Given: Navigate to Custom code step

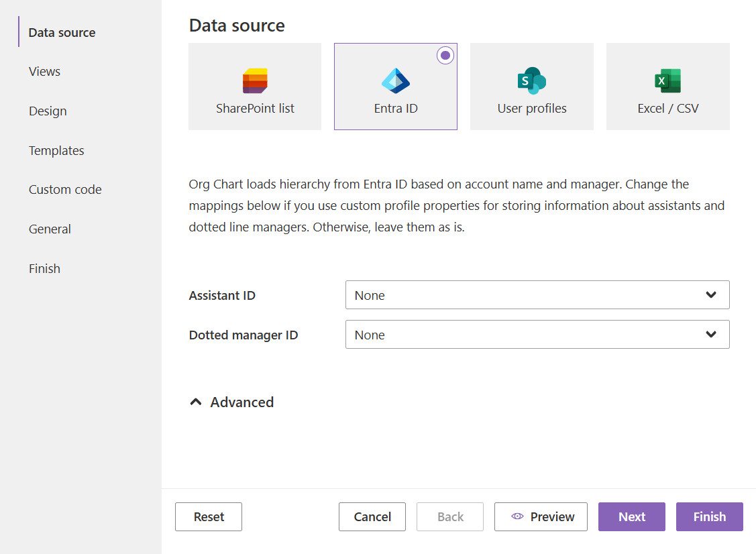Looking at the screenshot, I should pos(65,190).
